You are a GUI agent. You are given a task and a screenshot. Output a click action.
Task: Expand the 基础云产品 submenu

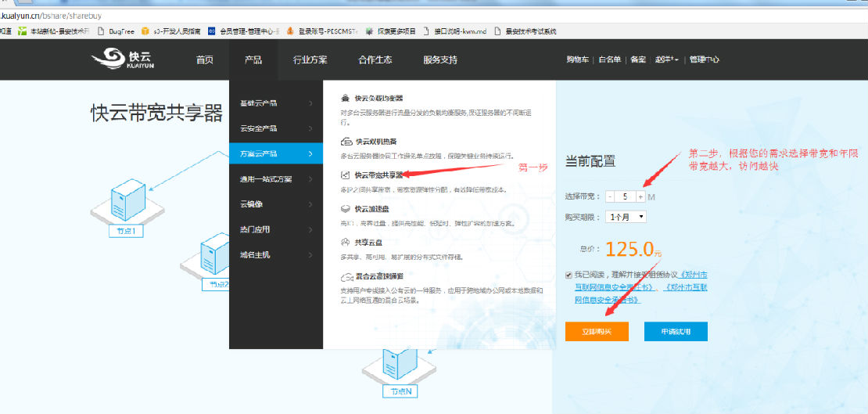click(x=275, y=103)
